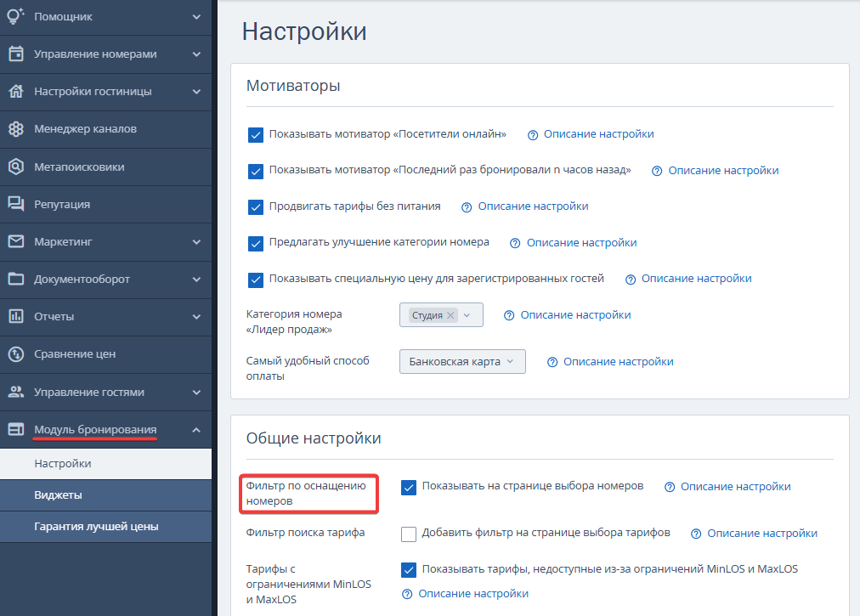Open Гарантия лучшей цены submenu item

(106, 527)
